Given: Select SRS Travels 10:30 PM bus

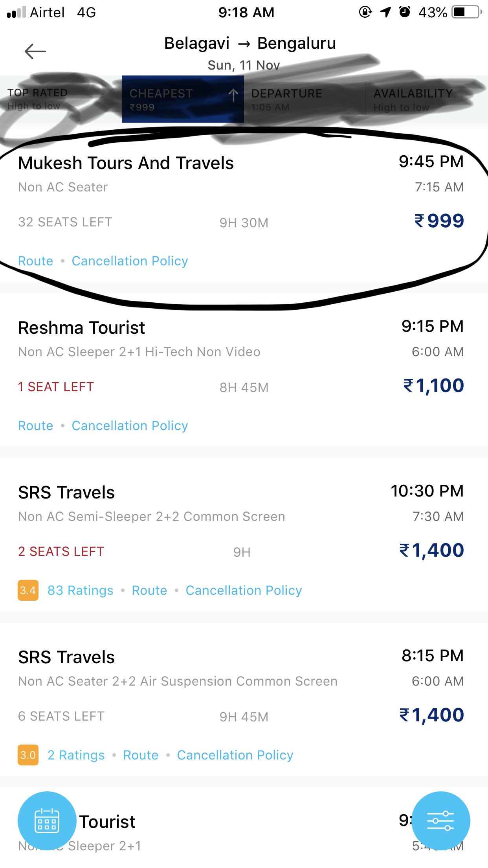Looking at the screenshot, I should coord(66,493).
